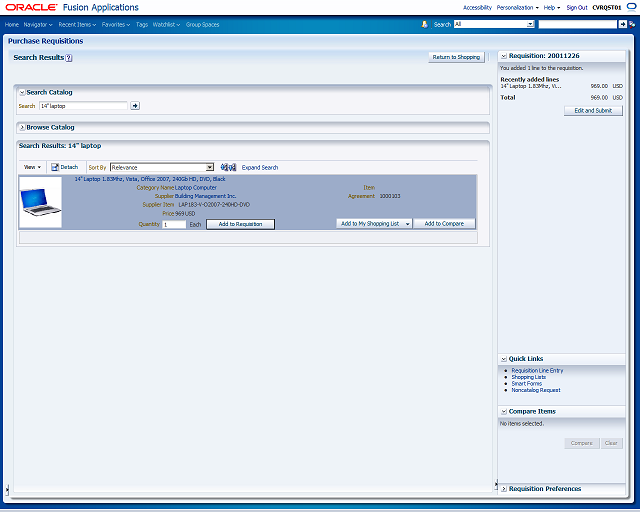Click the laptop product thumbnail
Screen dimensions: 640x512
40,202
